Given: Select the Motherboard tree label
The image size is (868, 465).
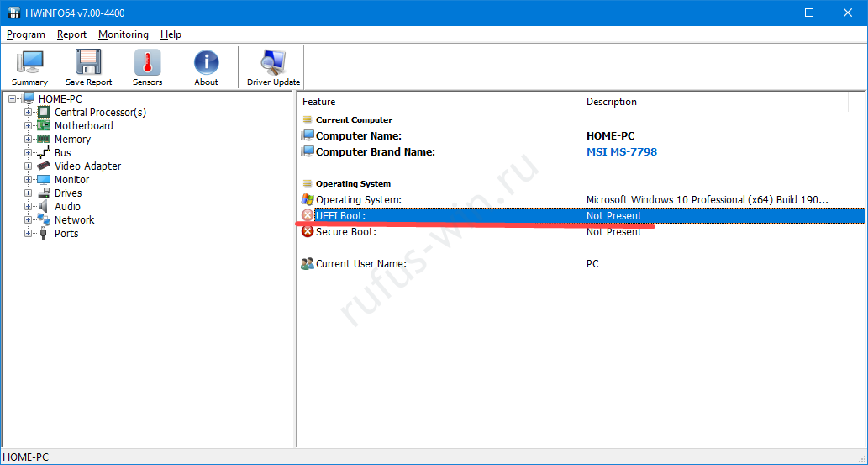Looking at the screenshot, I should click(83, 126).
